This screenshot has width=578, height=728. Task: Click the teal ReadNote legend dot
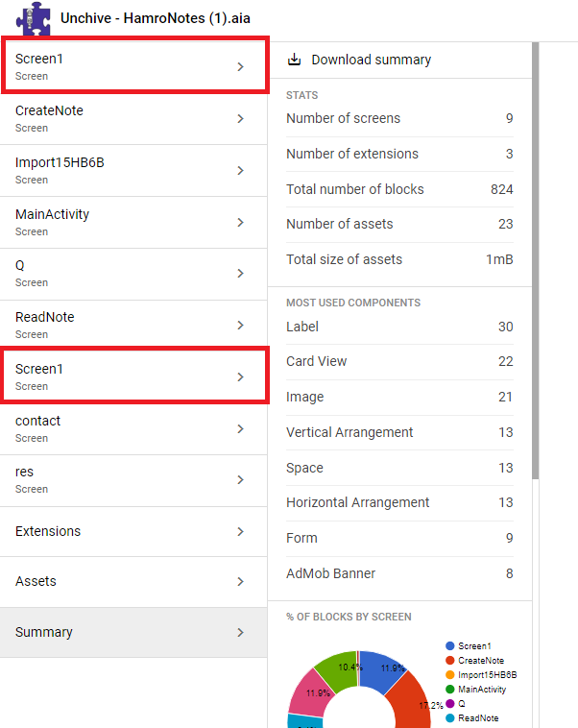point(449,717)
